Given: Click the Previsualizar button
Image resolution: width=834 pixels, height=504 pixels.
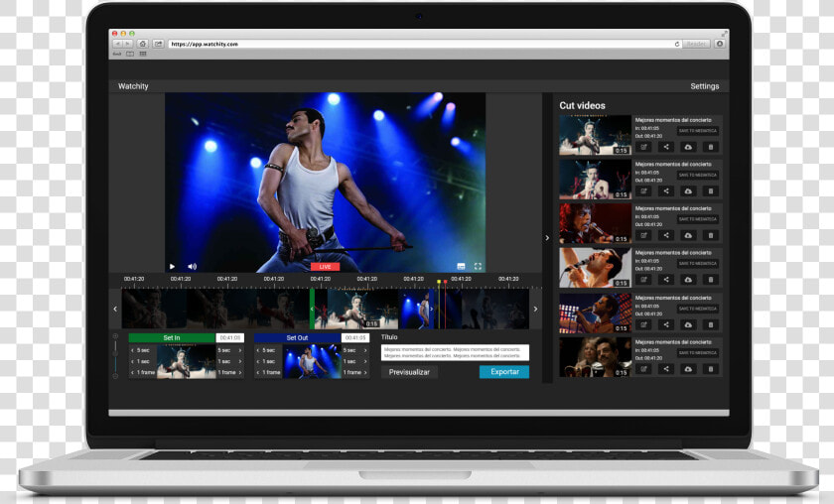Looking at the screenshot, I should [x=409, y=372].
